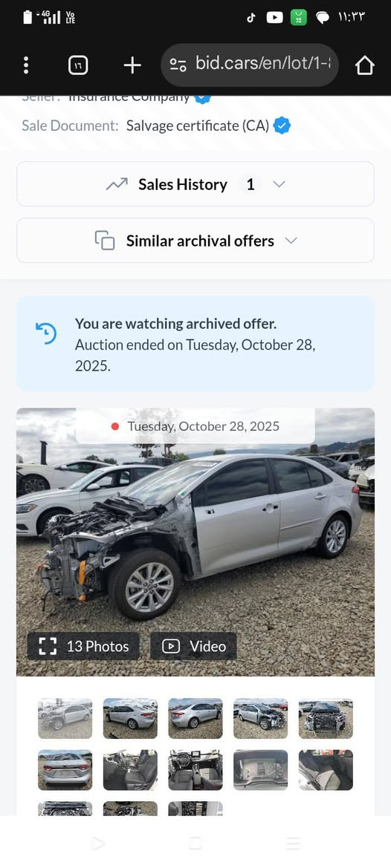This screenshot has height=868, width=391.
Task: View the dashboard interior thumbnail
Action: (195, 770)
